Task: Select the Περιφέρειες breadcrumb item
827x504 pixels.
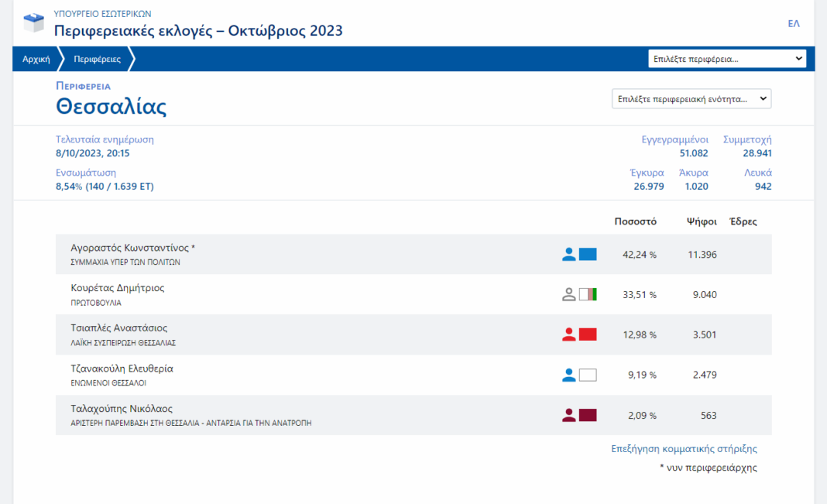Action: coord(97,59)
